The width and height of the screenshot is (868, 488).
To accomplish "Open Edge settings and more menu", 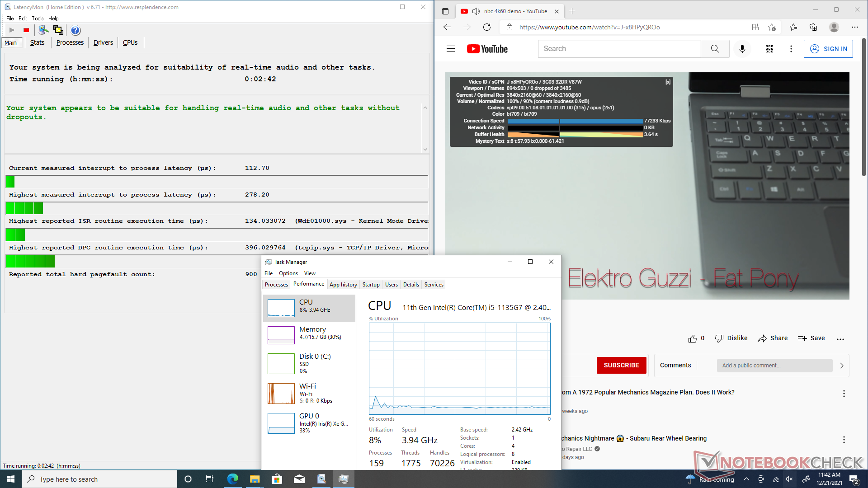I will (x=855, y=27).
